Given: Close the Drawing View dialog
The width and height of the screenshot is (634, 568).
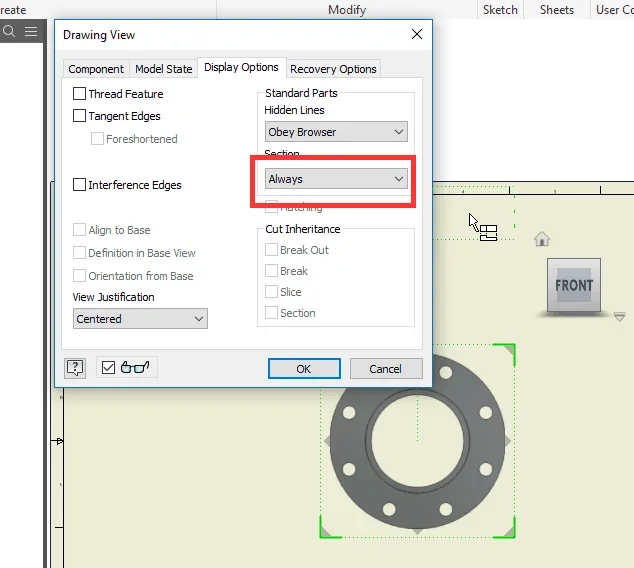Looking at the screenshot, I should [417, 34].
